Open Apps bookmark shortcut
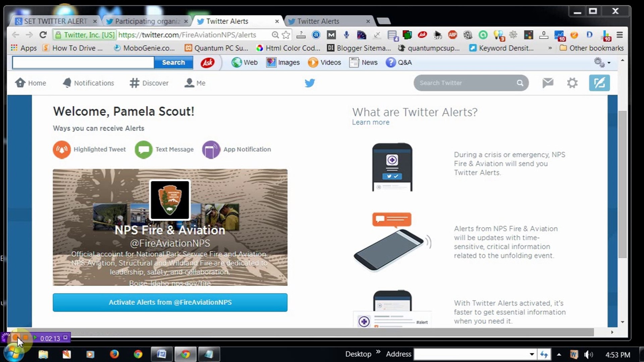This screenshot has height=362, width=644. [x=24, y=48]
